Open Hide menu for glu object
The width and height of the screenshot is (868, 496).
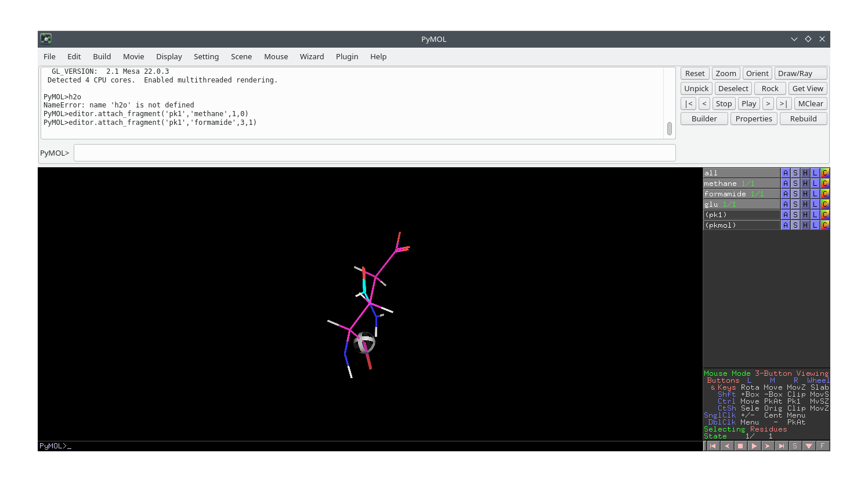click(805, 204)
